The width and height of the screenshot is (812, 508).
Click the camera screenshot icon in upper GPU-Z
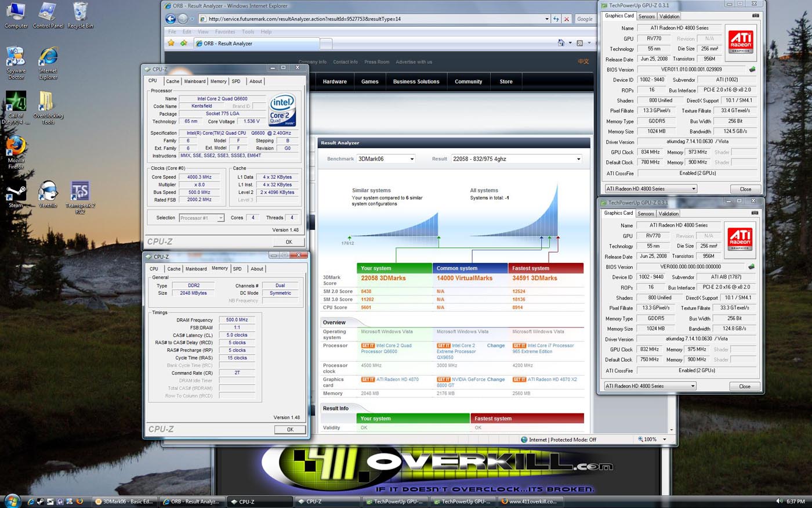(755, 16)
